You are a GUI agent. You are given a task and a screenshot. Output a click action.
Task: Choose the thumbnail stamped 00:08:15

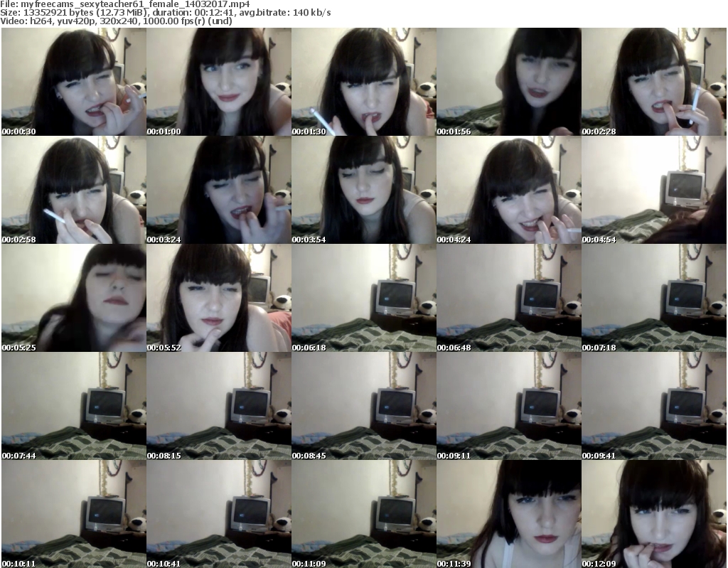coord(219,406)
